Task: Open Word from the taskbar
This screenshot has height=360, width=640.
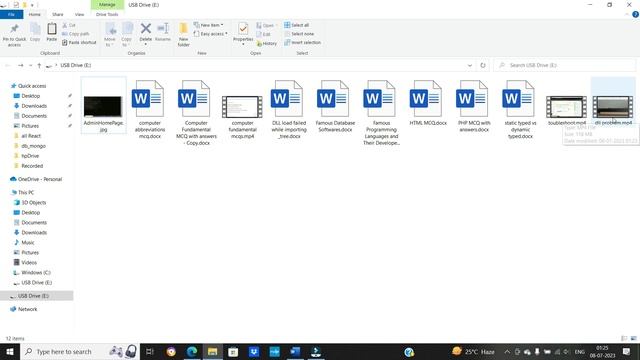Action: coord(295,351)
